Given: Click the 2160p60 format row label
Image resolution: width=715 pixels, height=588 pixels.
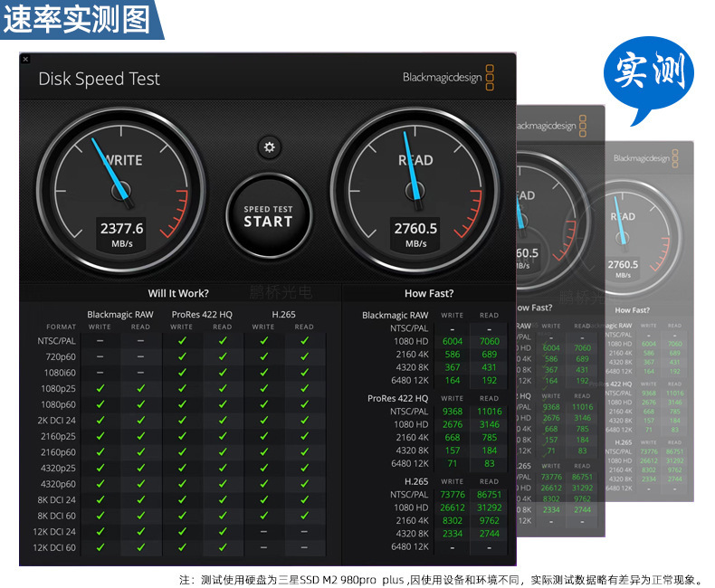Looking at the screenshot, I should point(58,452).
